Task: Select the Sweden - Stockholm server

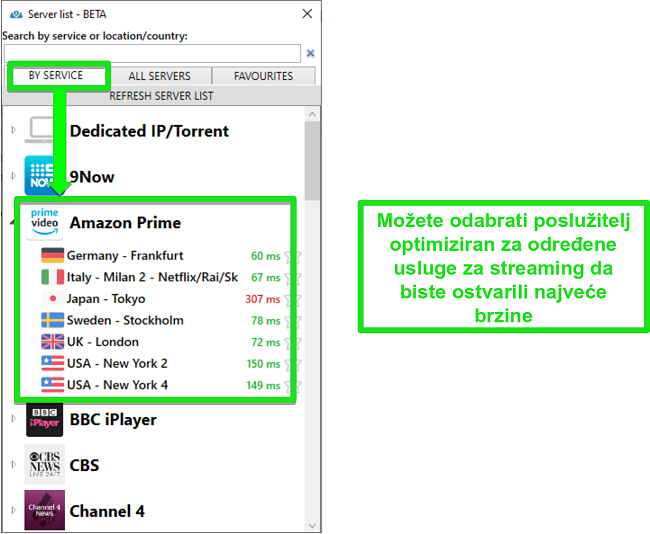Action: (125, 320)
